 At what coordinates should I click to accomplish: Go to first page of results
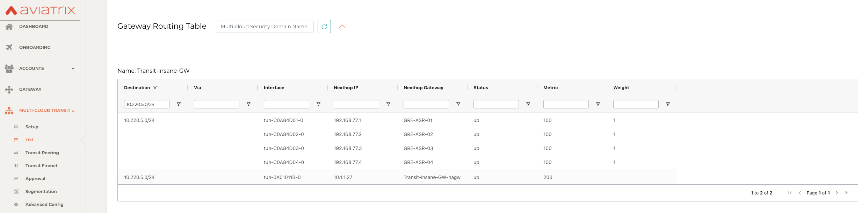790,193
